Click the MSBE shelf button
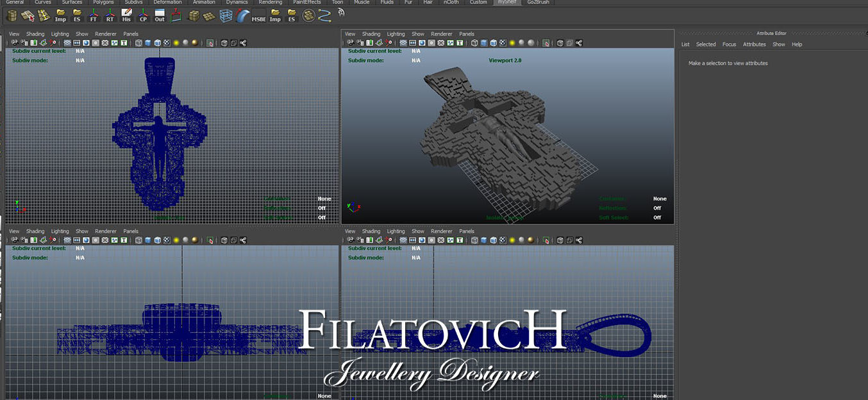 pyautogui.click(x=258, y=15)
